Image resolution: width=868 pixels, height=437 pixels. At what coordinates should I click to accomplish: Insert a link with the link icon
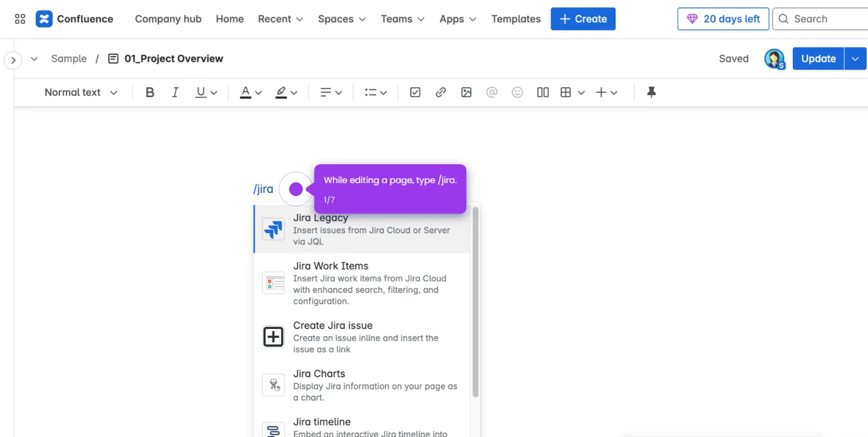point(440,92)
